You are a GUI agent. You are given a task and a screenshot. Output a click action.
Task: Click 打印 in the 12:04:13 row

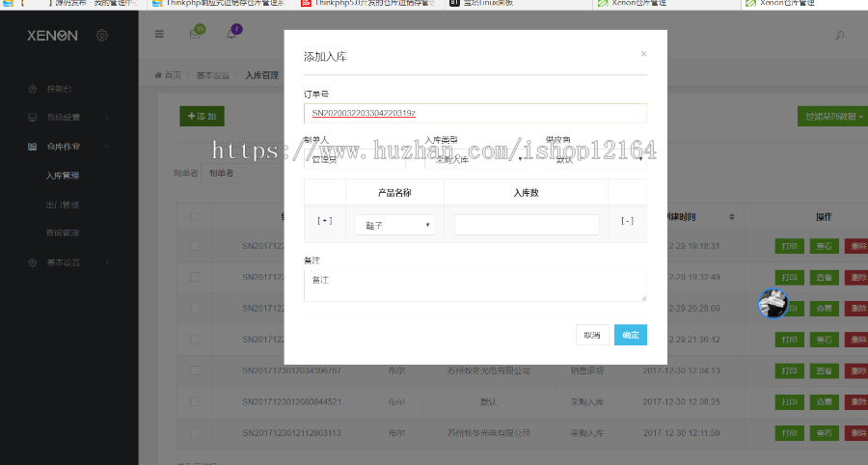pyautogui.click(x=789, y=370)
